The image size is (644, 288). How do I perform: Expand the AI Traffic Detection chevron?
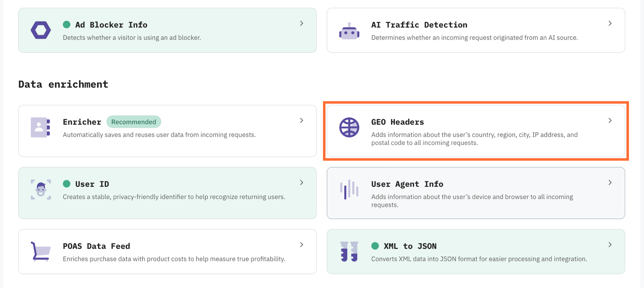click(610, 23)
